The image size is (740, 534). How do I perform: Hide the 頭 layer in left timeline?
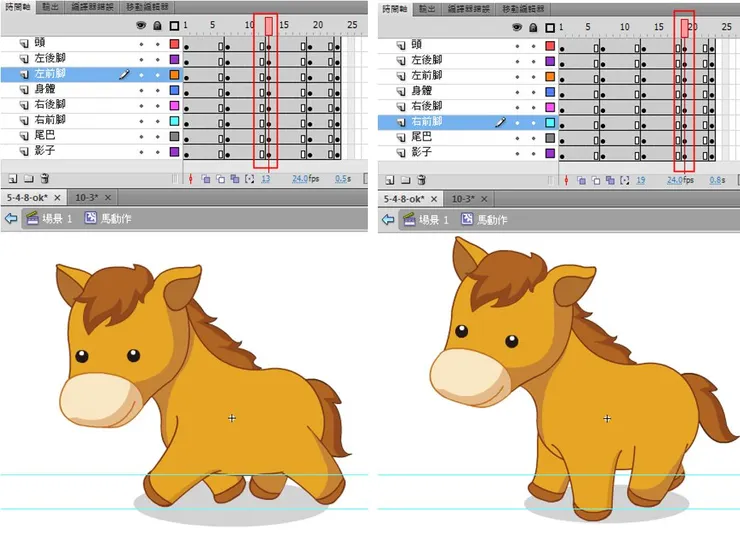pyautogui.click(x=141, y=44)
